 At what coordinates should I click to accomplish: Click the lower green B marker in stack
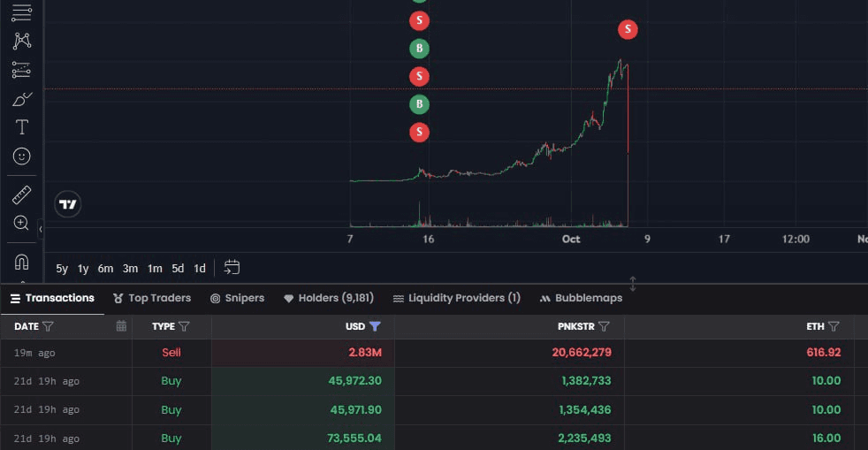pyautogui.click(x=419, y=104)
